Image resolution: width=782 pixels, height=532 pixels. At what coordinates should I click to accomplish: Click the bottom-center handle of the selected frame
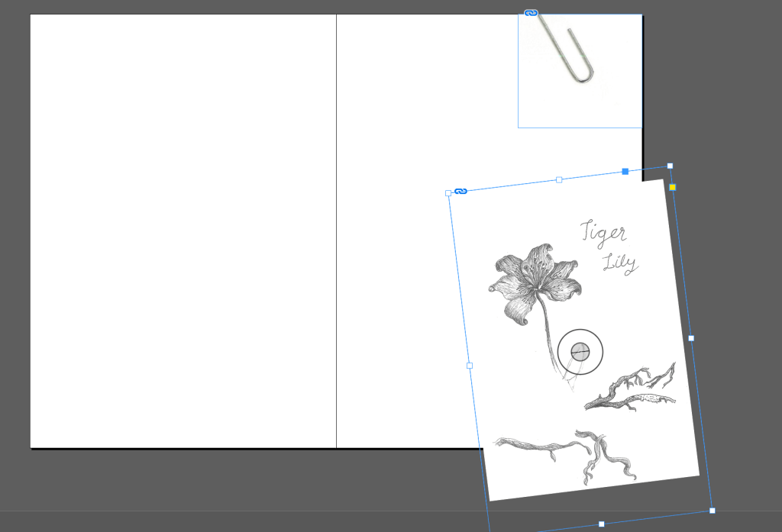(x=601, y=524)
